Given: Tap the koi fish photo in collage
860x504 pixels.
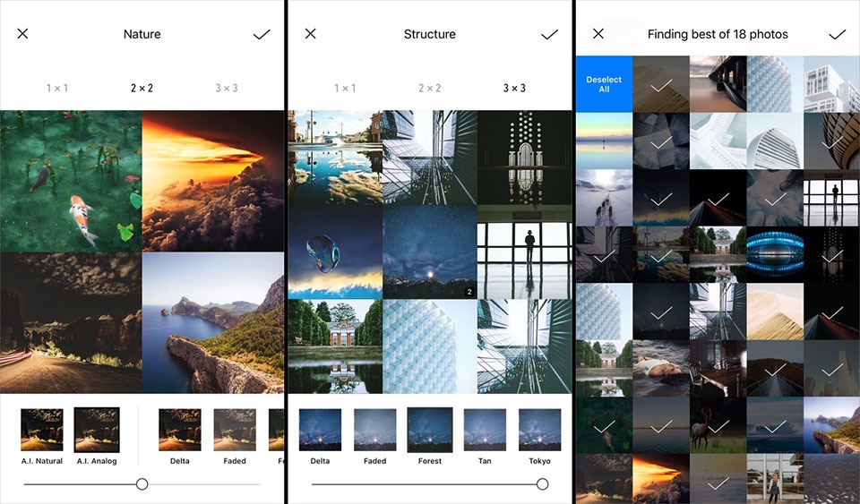Looking at the screenshot, I should click(71, 181).
